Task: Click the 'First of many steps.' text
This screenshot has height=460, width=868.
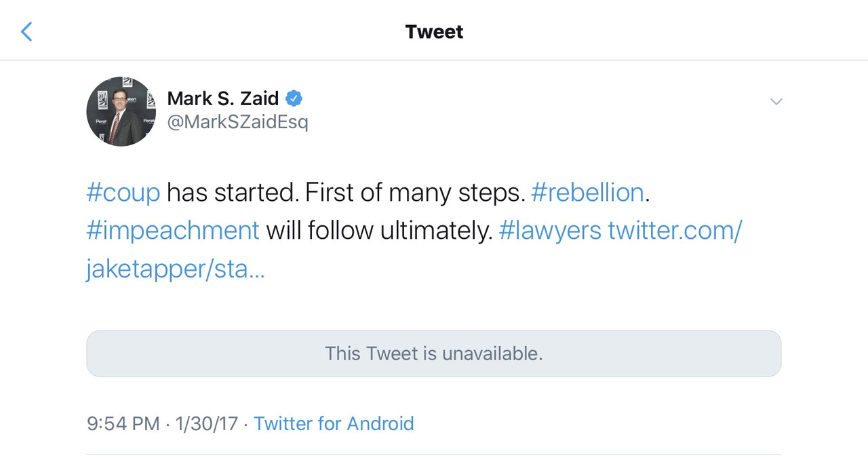Action: [416, 193]
